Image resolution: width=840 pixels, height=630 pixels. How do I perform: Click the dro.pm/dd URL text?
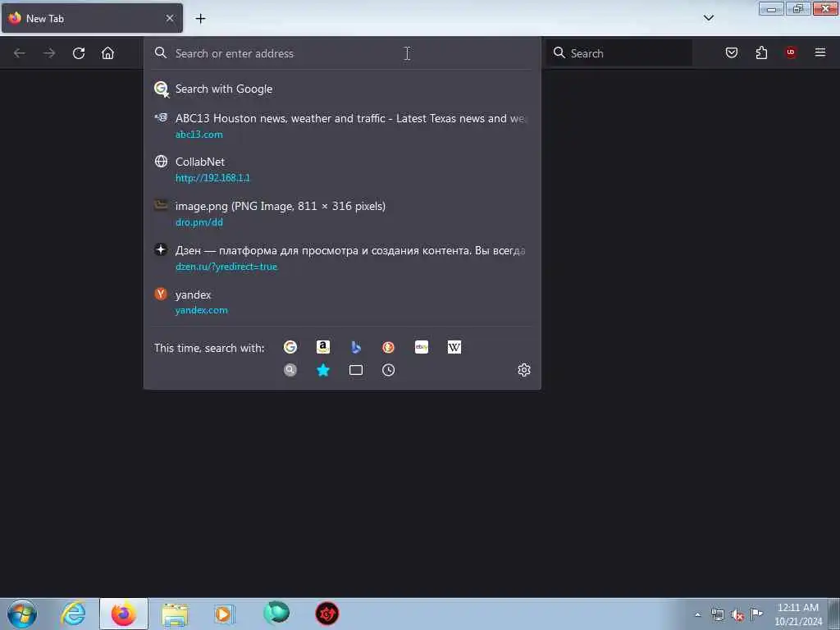click(199, 222)
